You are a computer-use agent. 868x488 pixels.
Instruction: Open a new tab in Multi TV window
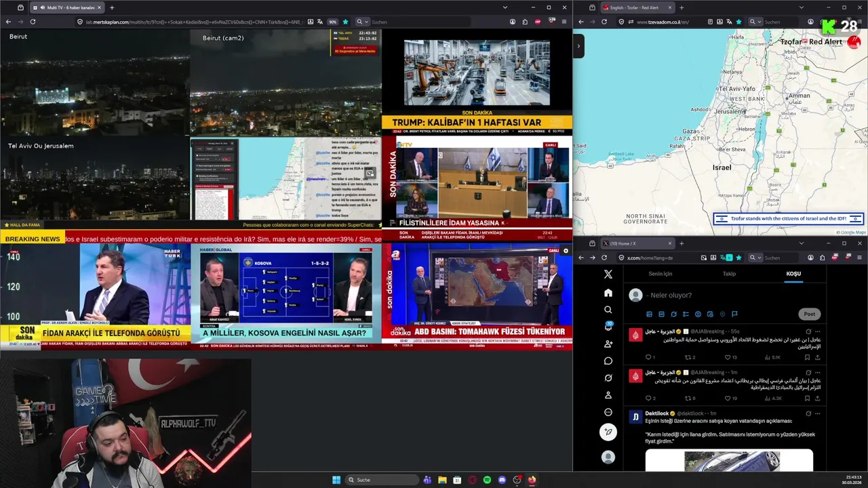112,7
